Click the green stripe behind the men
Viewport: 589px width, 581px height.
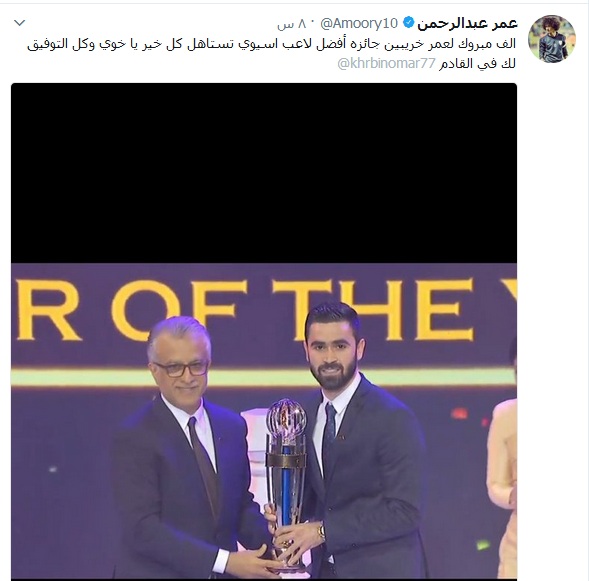(264, 377)
